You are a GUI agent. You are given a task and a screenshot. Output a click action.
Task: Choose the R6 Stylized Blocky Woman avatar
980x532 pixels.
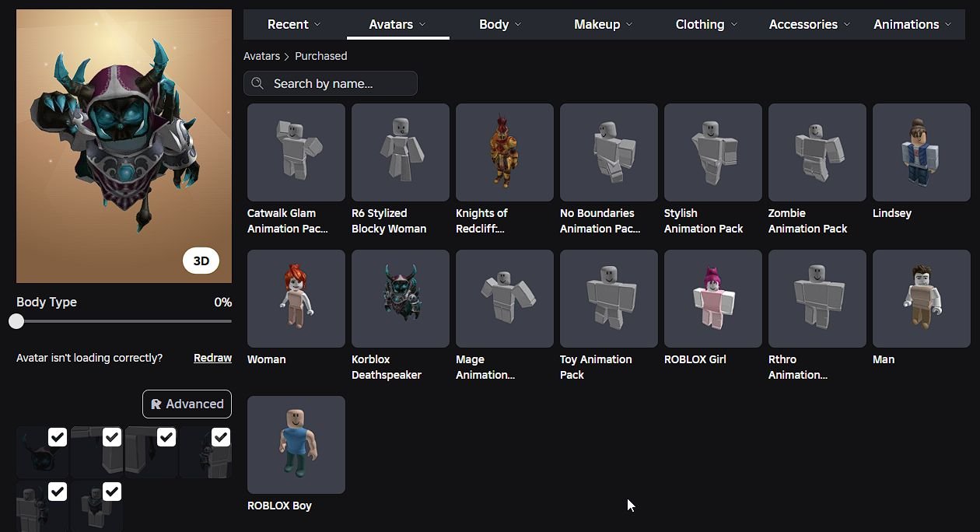coord(401,152)
